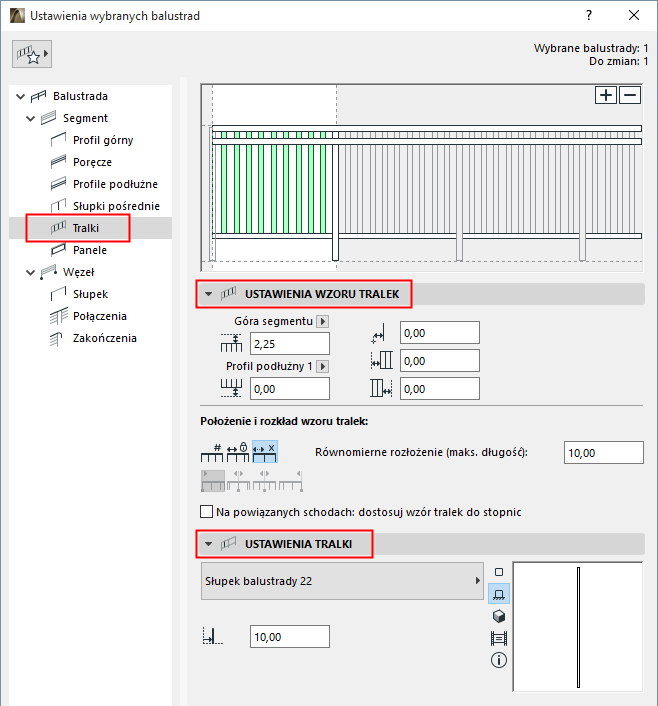Collapse the Węzeł tree node

click(x=31, y=272)
